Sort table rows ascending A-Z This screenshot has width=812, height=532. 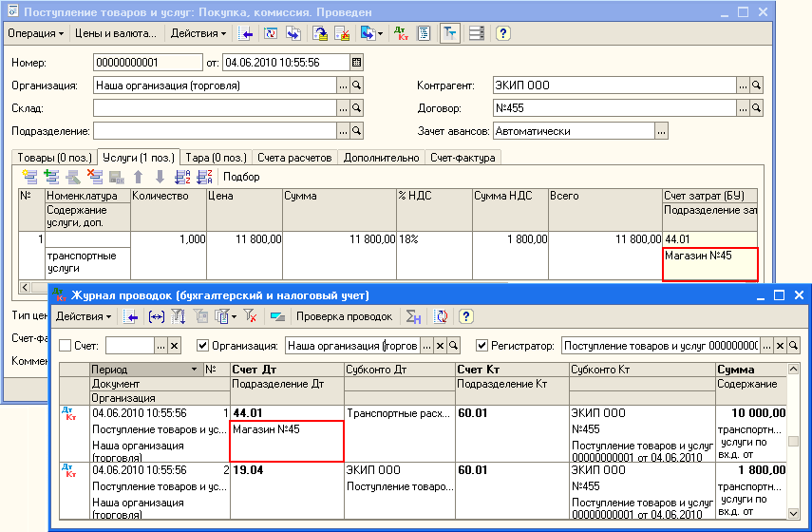pyautogui.click(x=182, y=177)
